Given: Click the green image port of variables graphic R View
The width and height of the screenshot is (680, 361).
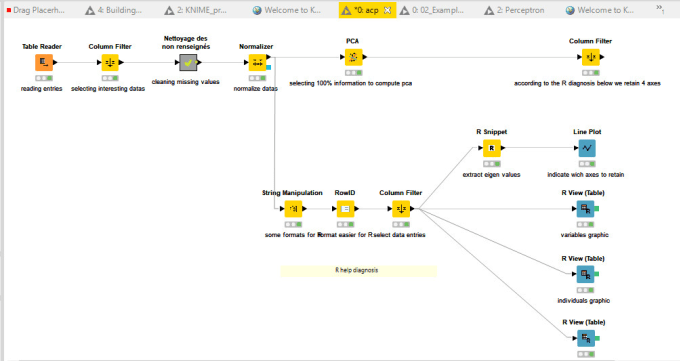Looking at the screenshot, I should coord(596,209).
